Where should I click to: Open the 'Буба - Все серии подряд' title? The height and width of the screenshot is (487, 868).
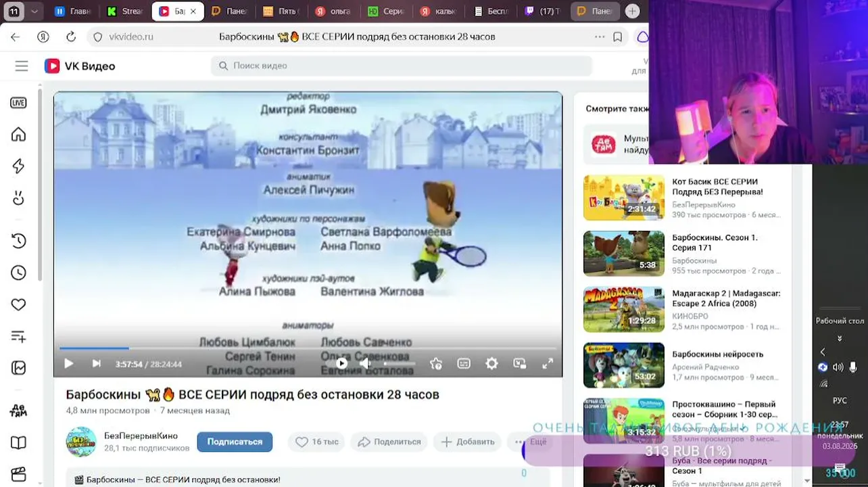(x=721, y=465)
